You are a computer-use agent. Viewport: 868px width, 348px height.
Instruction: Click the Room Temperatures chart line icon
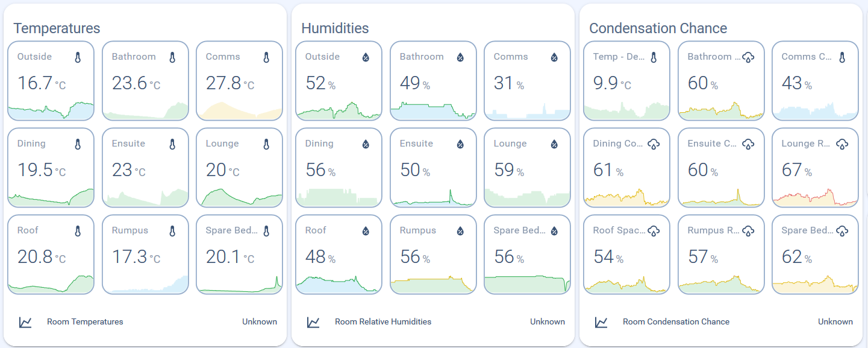pyautogui.click(x=25, y=322)
